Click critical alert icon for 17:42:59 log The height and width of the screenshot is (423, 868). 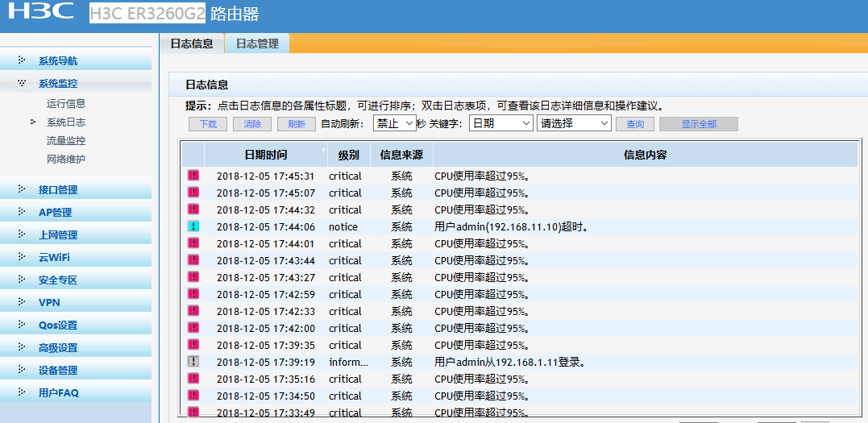click(193, 293)
